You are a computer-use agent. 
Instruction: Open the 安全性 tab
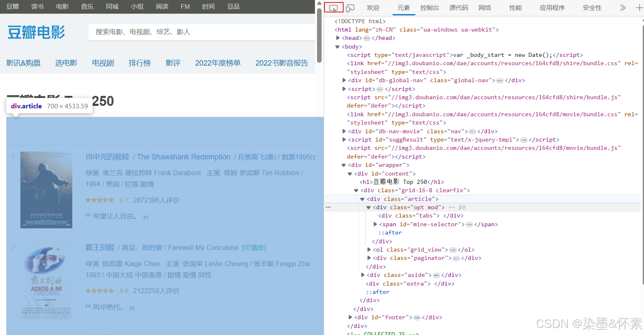592,7
